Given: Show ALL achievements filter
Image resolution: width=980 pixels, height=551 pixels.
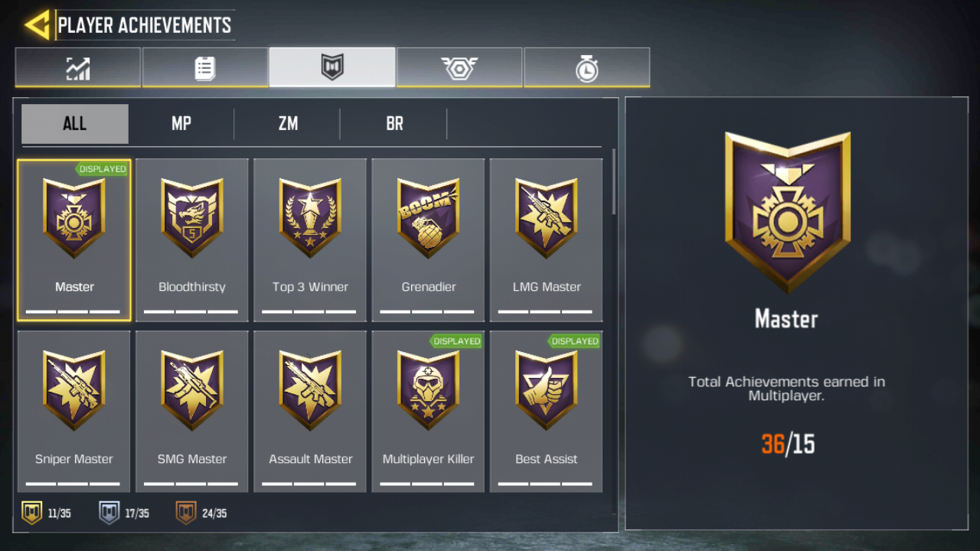Looking at the screenshot, I should [75, 124].
